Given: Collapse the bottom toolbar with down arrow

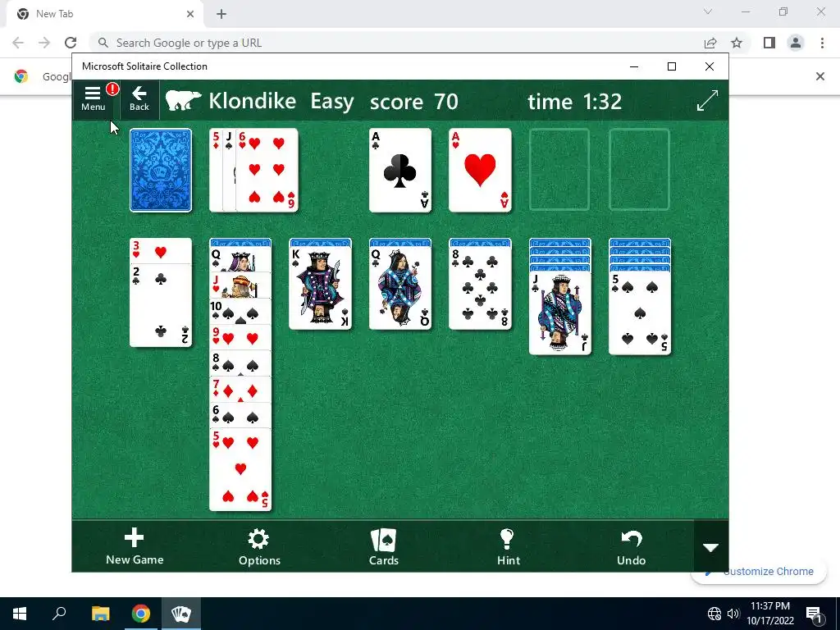Looking at the screenshot, I should 711,547.
